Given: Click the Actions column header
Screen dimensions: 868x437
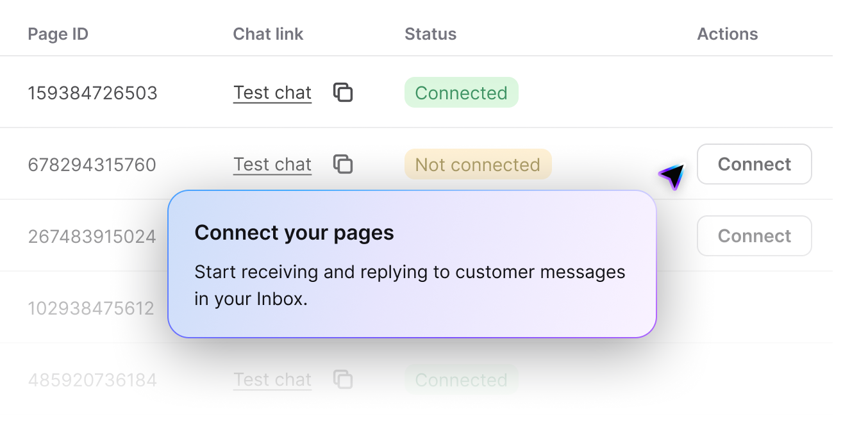Looking at the screenshot, I should (x=728, y=34).
